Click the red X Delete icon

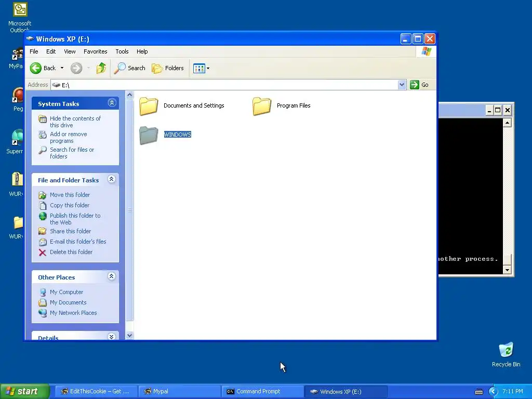tap(43, 252)
